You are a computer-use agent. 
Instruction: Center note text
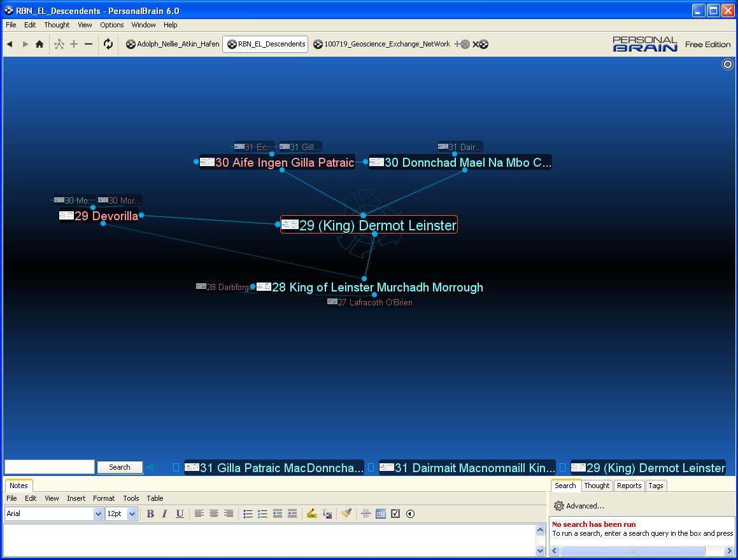click(x=214, y=514)
